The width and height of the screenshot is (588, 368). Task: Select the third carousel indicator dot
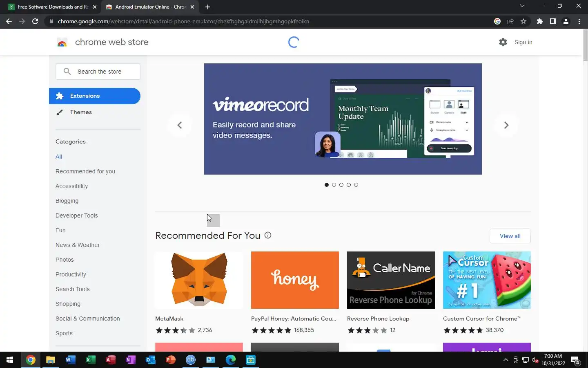point(341,185)
